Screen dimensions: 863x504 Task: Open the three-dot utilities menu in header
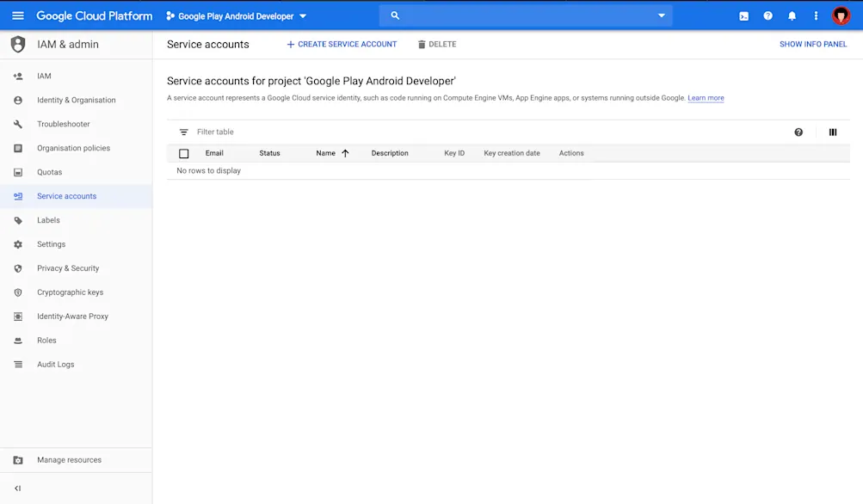(x=816, y=16)
